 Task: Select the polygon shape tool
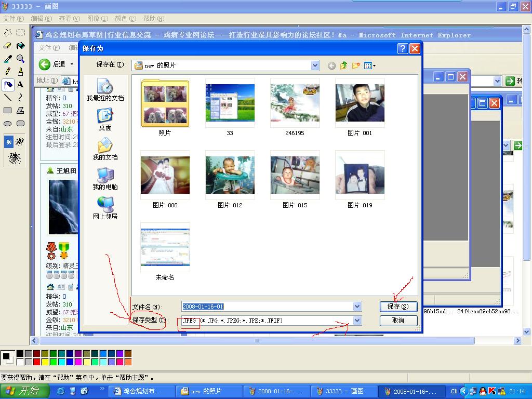21,110
